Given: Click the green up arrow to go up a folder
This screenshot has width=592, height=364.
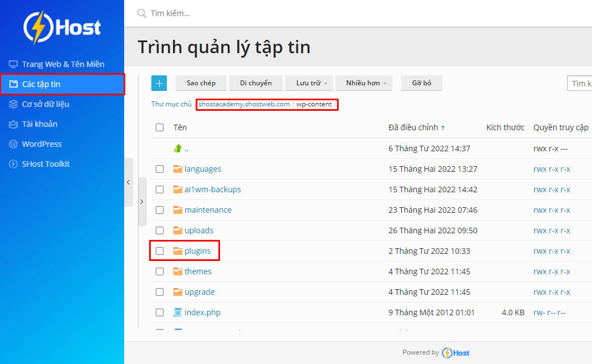Looking at the screenshot, I should click(178, 148).
